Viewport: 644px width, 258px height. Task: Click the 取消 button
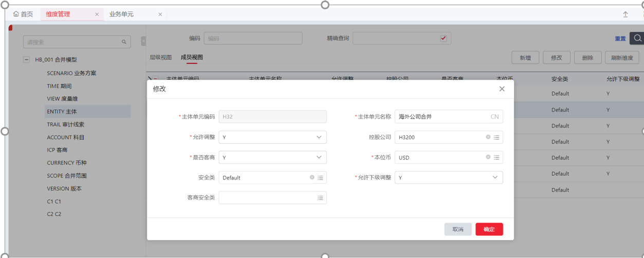(457, 229)
